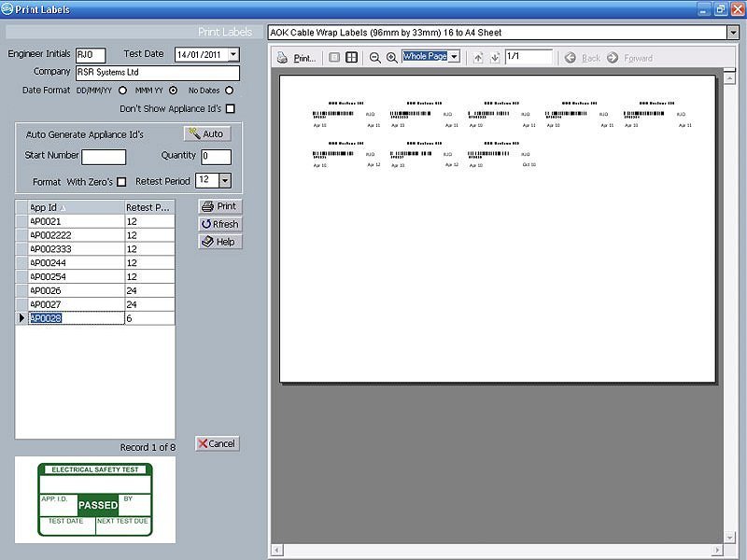Viewport: 747px width, 560px height.
Task: Select the AP002333 row in appliance list
Action: (x=77, y=249)
